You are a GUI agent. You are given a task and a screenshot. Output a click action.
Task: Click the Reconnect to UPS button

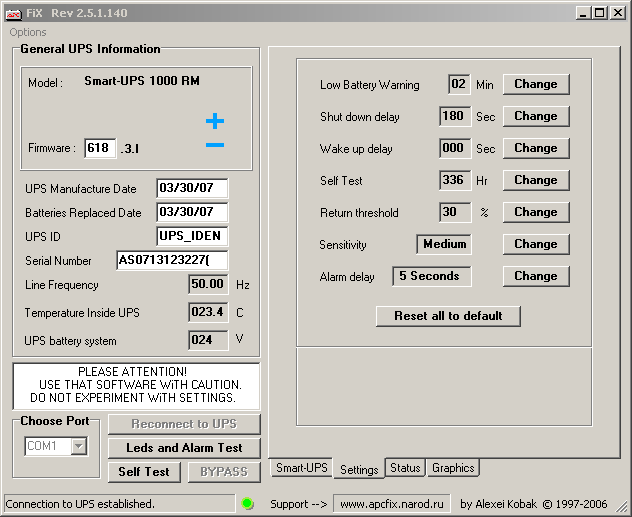pyautogui.click(x=184, y=424)
